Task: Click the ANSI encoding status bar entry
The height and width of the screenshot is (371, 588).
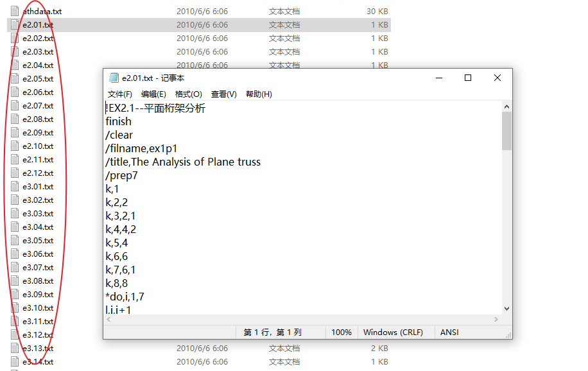Action: 449,332
